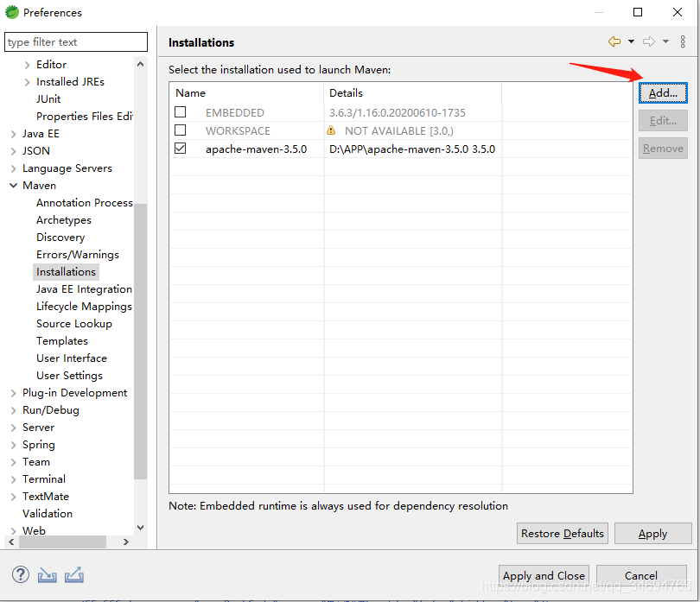This screenshot has width=700, height=602.
Task: Click the D:\APP\apache-maven-3.5.0 details cell
Action: [x=412, y=149]
